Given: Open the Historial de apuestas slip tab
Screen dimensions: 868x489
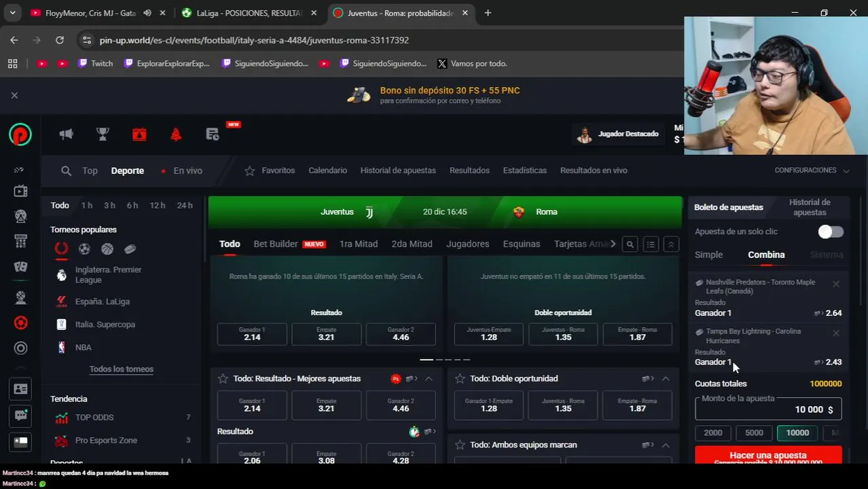Looking at the screenshot, I should pos(810,207).
